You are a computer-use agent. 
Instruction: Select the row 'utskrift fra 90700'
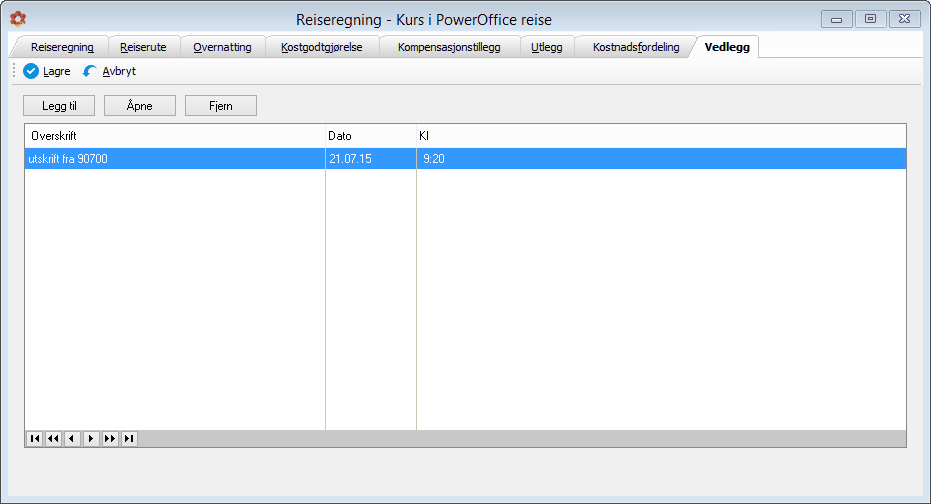tap(466, 159)
